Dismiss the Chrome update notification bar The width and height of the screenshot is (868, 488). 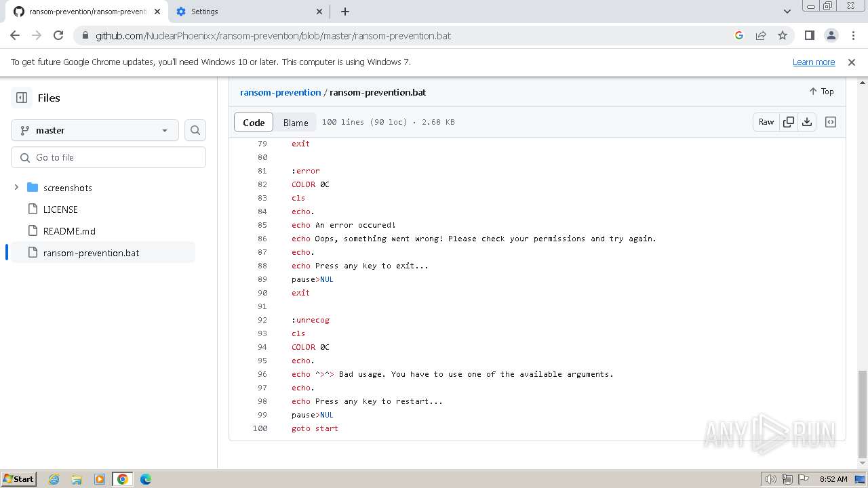[852, 62]
